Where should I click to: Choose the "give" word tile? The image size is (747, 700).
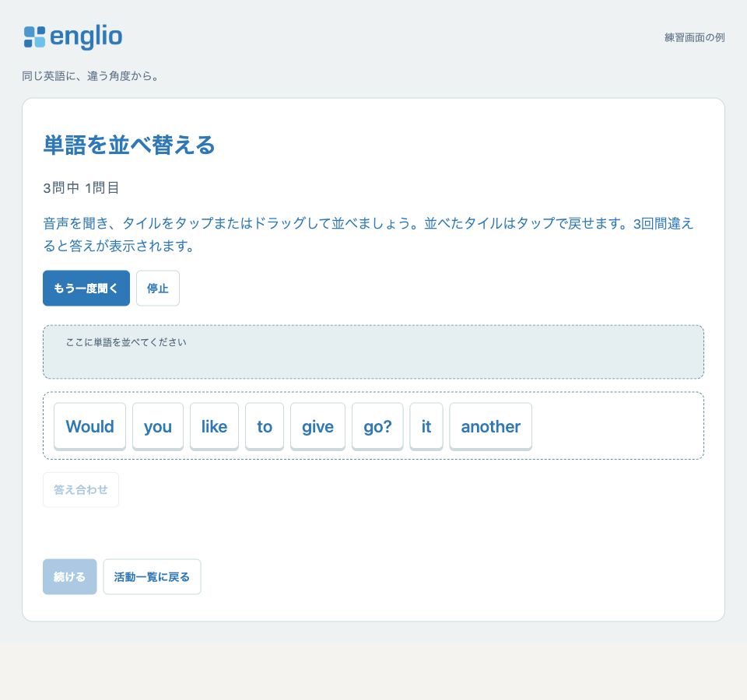point(317,426)
